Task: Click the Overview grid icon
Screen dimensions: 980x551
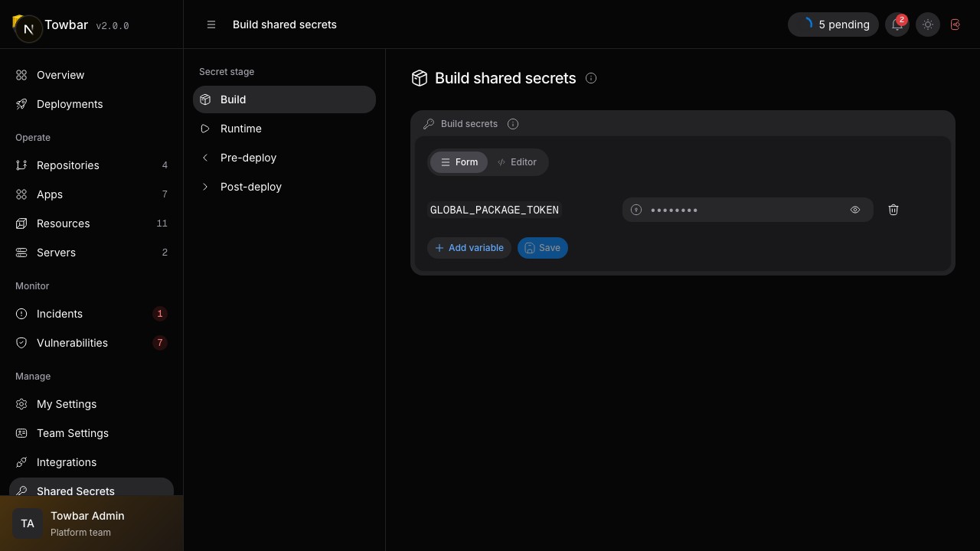Action: (21, 75)
